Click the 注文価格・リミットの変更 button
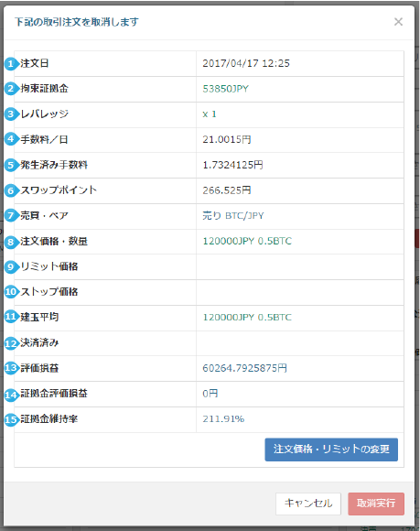 331,450
